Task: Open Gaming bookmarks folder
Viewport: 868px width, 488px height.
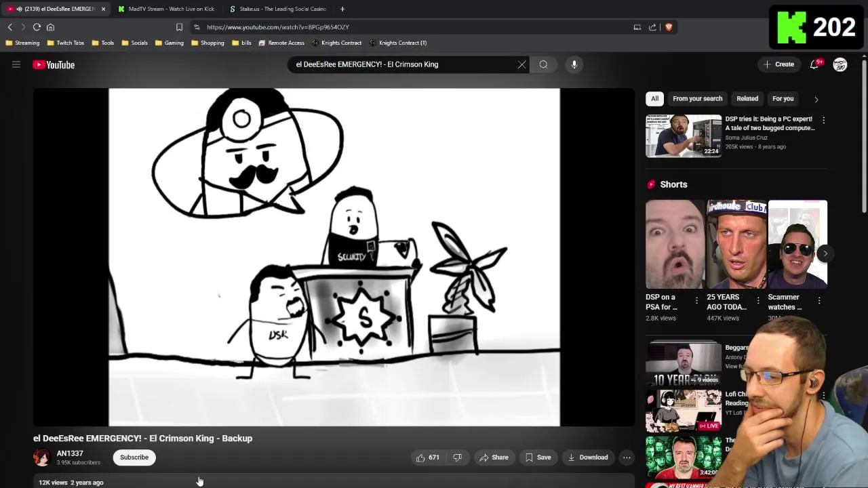Action: pyautogui.click(x=169, y=43)
